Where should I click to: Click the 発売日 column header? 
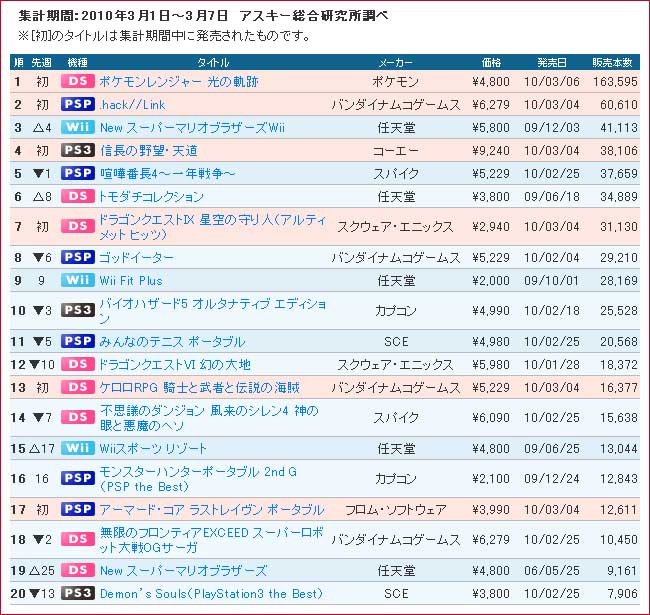552,63
